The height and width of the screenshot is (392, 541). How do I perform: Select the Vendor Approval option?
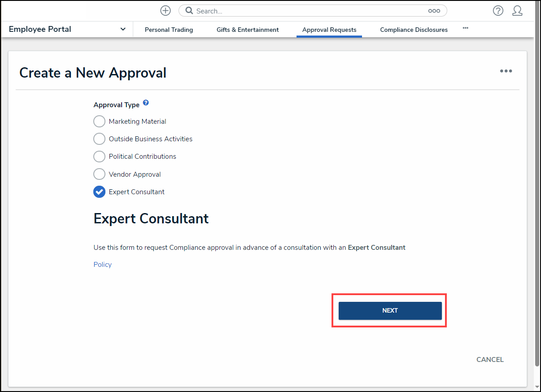point(99,174)
